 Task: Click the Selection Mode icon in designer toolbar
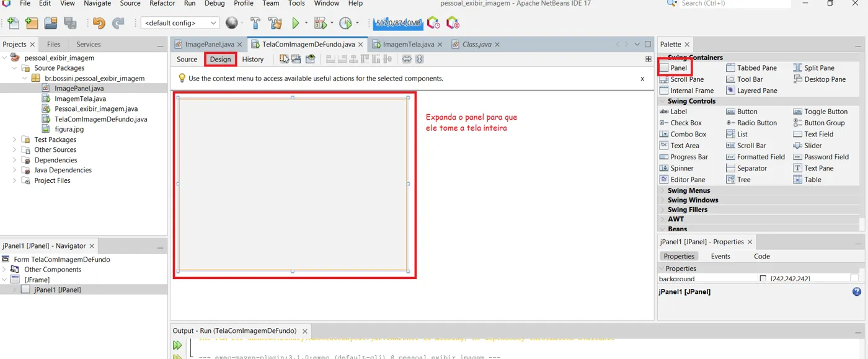pos(284,59)
